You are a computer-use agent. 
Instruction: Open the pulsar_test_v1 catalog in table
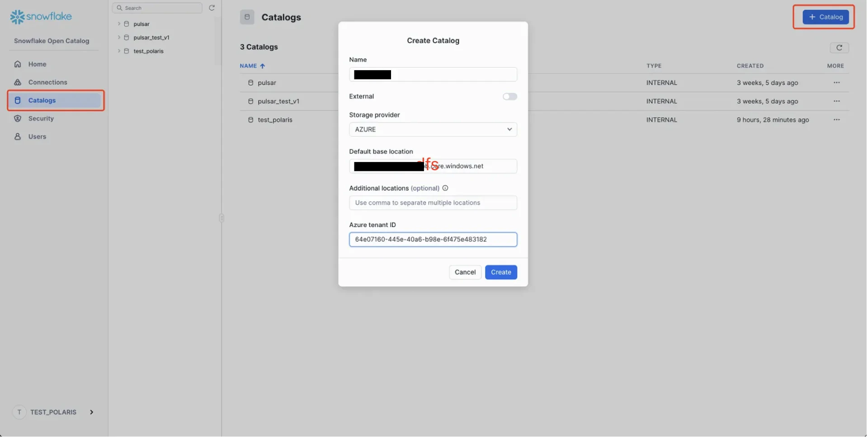click(278, 101)
